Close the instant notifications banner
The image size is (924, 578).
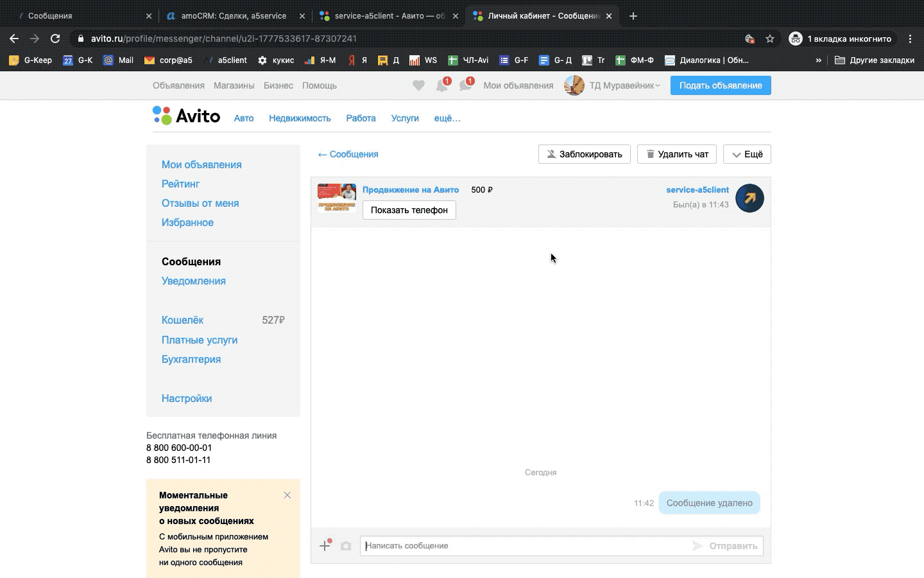(x=287, y=495)
